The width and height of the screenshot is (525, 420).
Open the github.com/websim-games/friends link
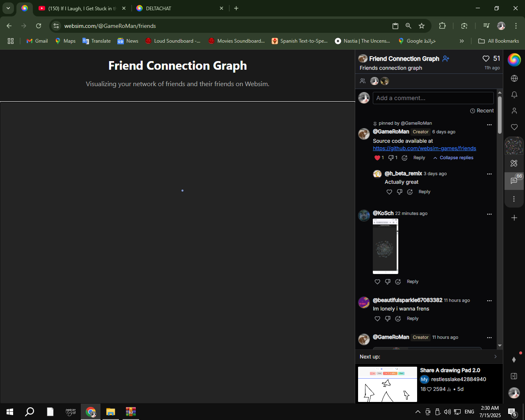click(x=425, y=148)
